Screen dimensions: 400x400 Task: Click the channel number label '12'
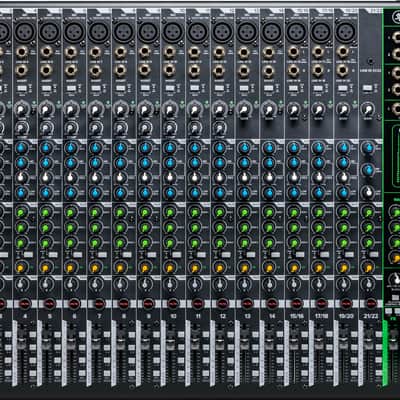tap(223, 316)
